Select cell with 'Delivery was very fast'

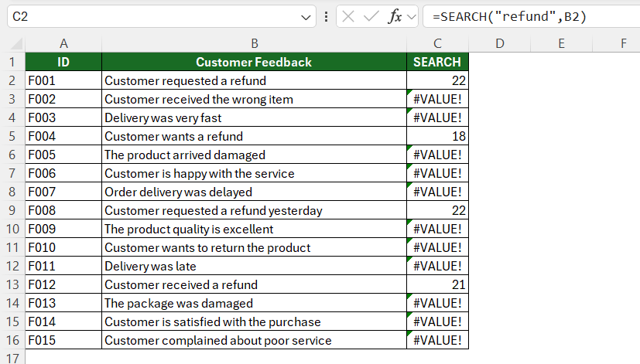[x=255, y=117]
